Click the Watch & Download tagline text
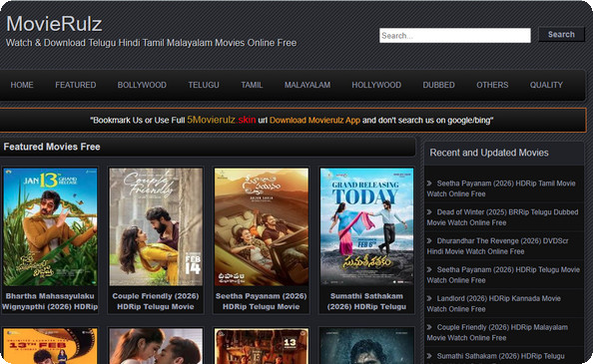 151,43
